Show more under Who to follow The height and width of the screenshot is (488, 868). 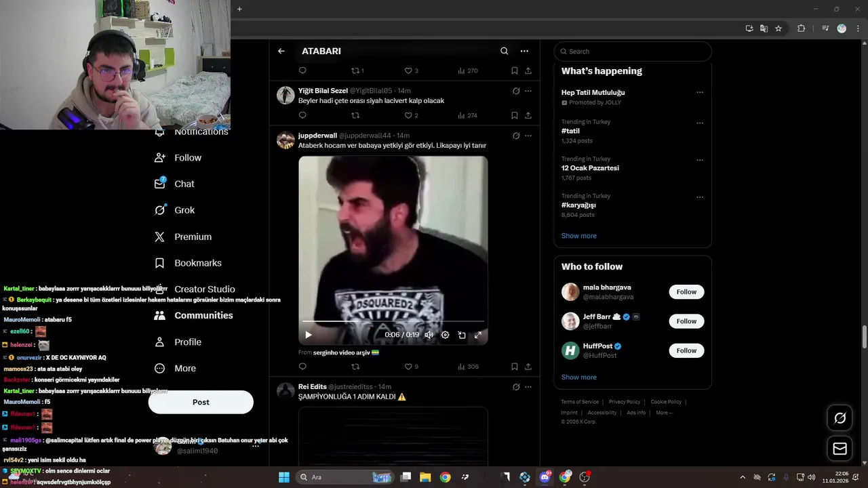578,378
